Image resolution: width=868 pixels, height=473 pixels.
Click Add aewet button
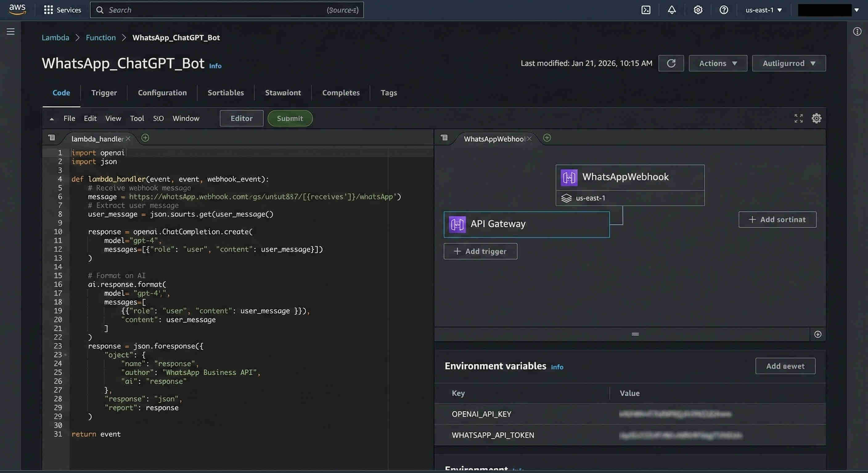point(785,366)
